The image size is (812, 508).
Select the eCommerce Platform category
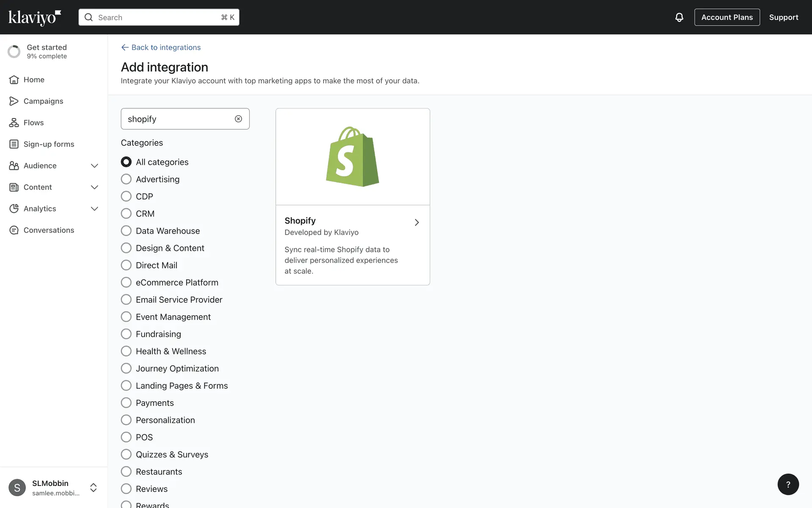point(126,282)
